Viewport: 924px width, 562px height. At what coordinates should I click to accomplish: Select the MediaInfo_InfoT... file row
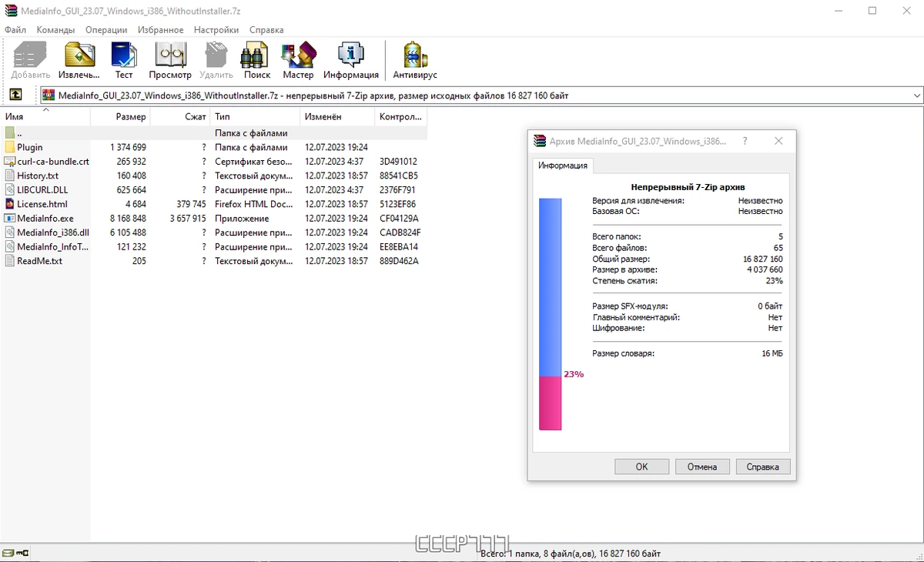[x=214, y=247]
